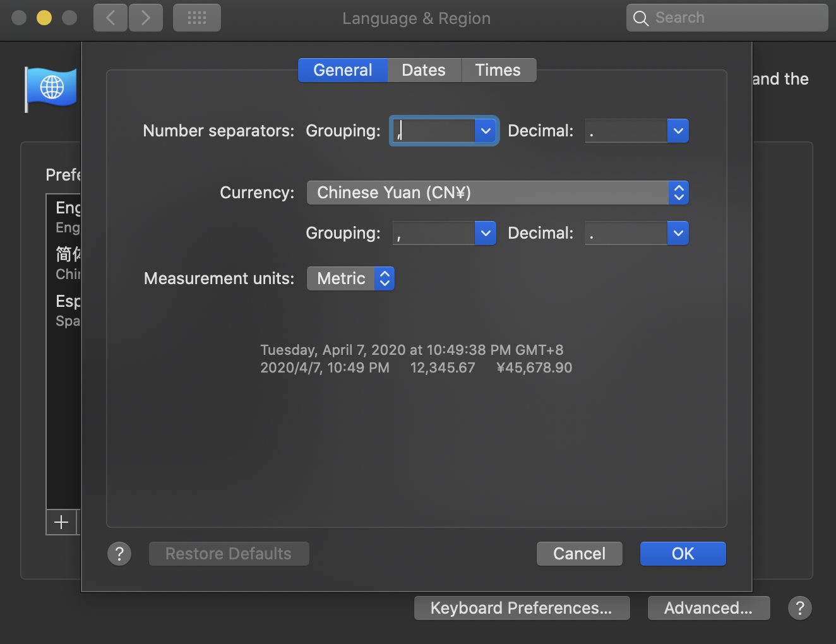Click the magnifying glass search icon
Screen dimensions: 836x644
coord(641,18)
